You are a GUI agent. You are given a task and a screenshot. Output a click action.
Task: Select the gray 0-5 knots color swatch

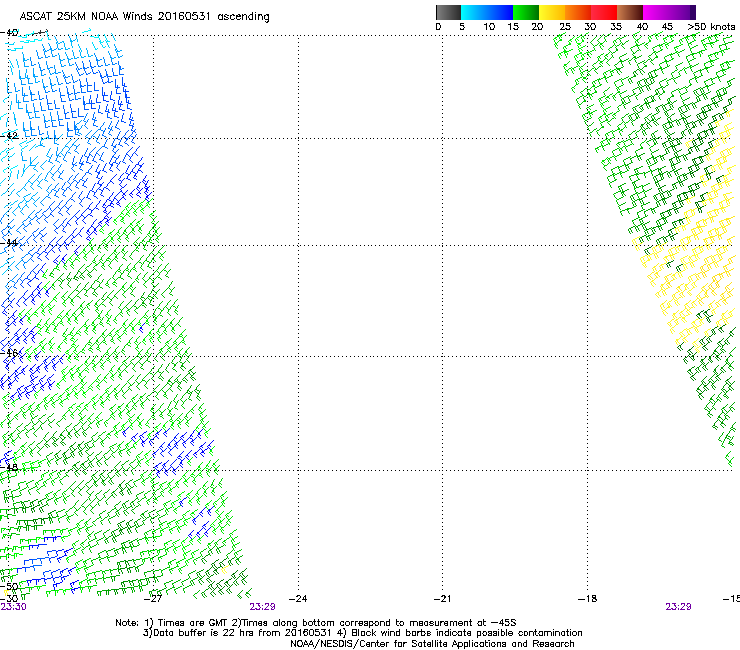pos(448,12)
